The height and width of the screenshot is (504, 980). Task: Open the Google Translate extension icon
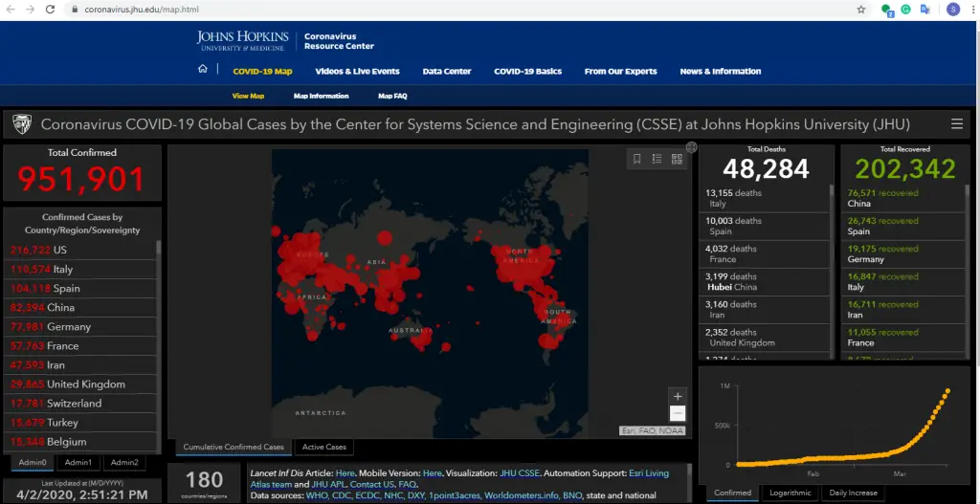click(x=925, y=10)
